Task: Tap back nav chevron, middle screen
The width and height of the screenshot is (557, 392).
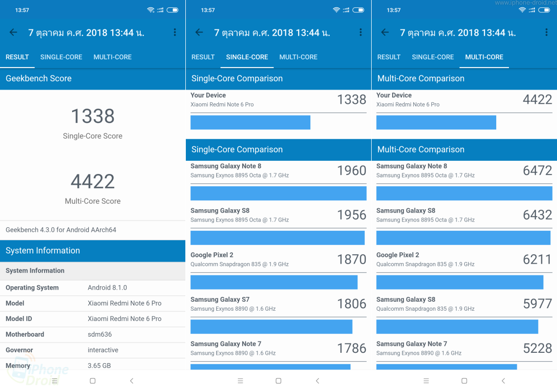Action: pyautogui.click(x=318, y=381)
